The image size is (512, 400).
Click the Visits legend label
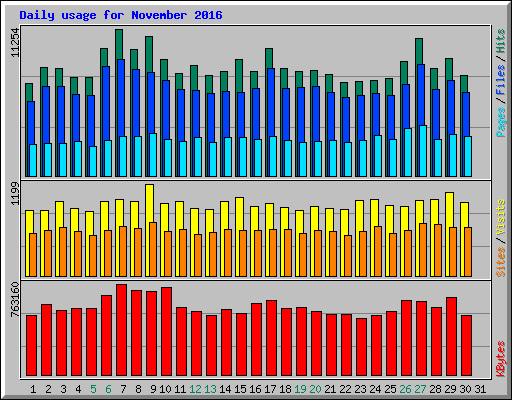click(x=500, y=218)
